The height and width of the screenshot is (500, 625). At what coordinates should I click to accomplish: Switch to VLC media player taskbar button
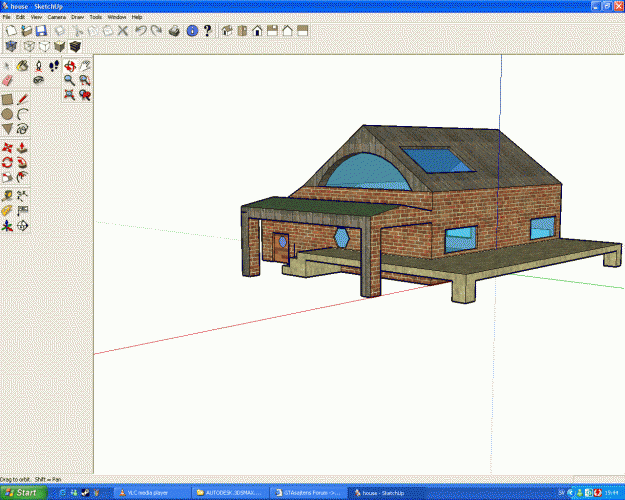click(x=150, y=492)
